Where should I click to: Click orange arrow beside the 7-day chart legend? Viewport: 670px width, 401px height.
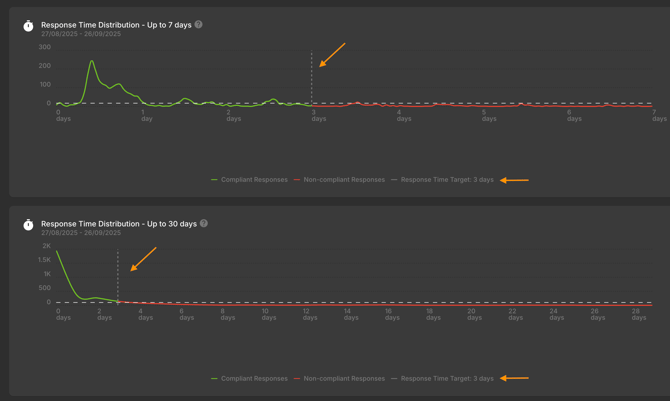(x=514, y=180)
